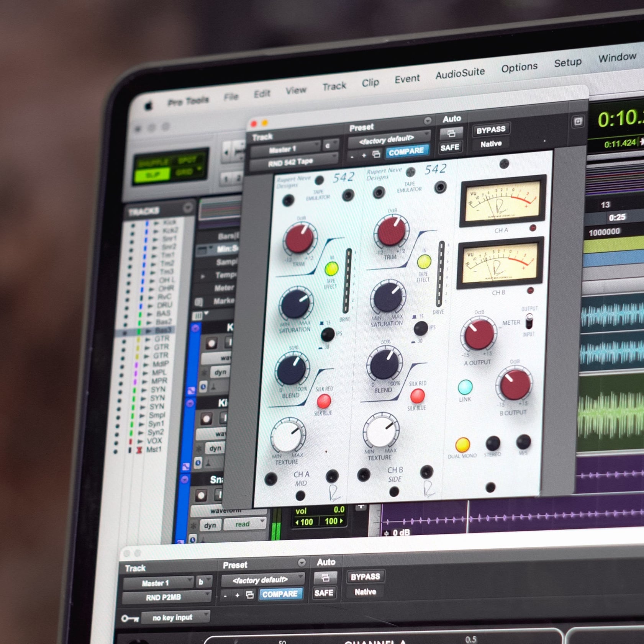The height and width of the screenshot is (644, 644).
Task: Click the target icon in 542 Tape window
Action: (578, 122)
